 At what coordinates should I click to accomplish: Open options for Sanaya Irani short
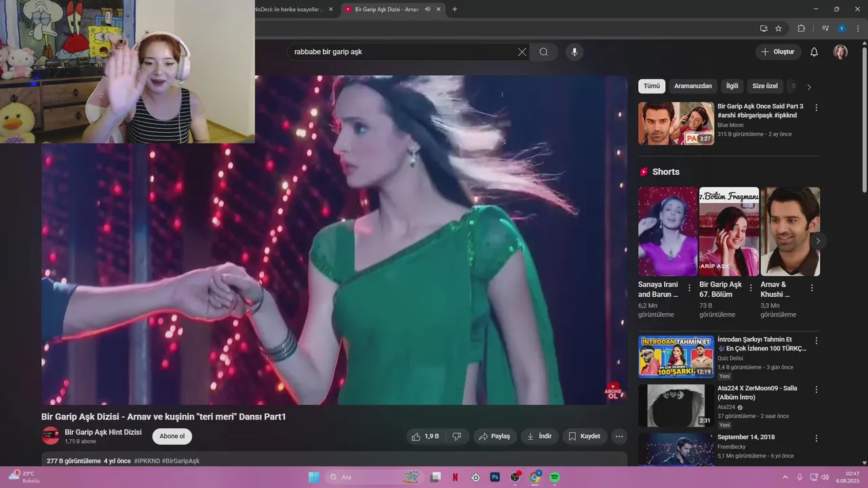690,288
